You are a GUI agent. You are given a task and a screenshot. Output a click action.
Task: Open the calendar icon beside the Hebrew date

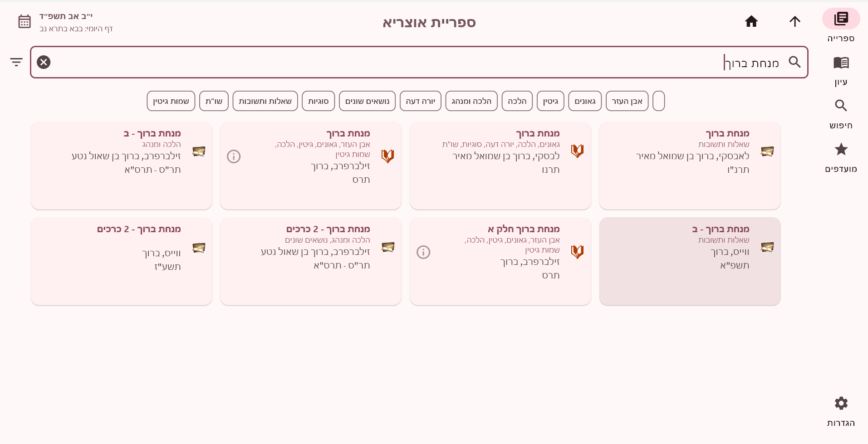(25, 21)
